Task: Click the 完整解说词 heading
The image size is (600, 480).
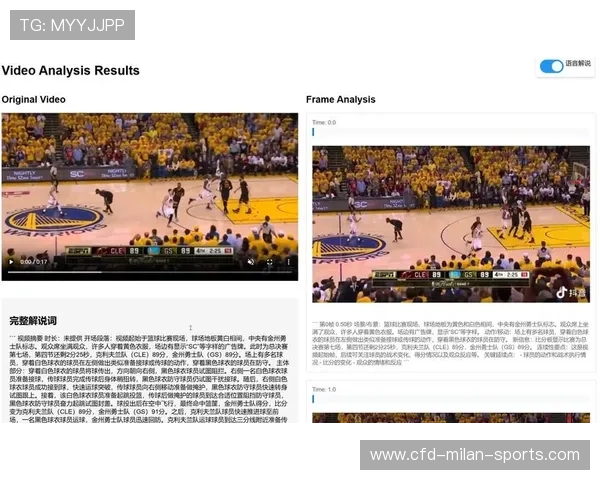Action: click(x=33, y=321)
